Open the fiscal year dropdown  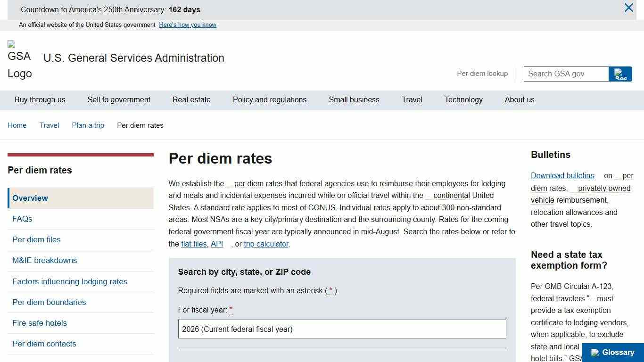pos(341,329)
